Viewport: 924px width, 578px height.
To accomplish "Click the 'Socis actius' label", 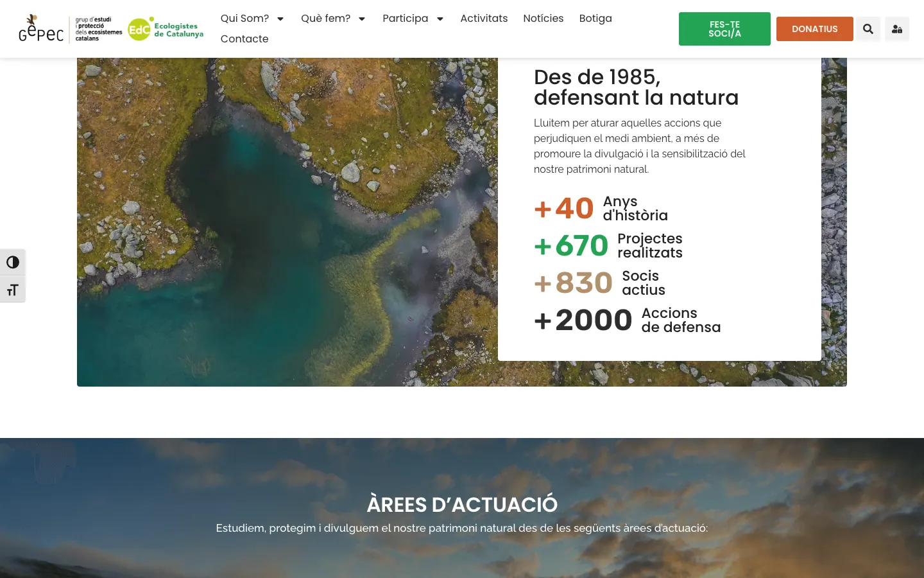I will (644, 283).
